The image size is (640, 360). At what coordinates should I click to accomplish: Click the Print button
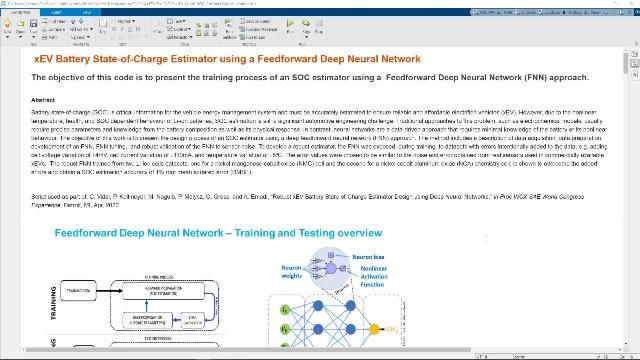(x=51, y=37)
